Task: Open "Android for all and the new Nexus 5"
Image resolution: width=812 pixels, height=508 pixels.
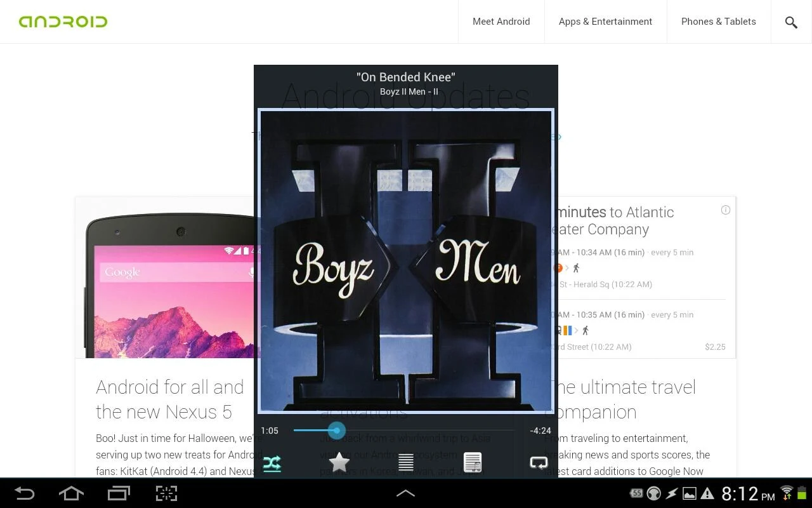Action: coord(170,399)
